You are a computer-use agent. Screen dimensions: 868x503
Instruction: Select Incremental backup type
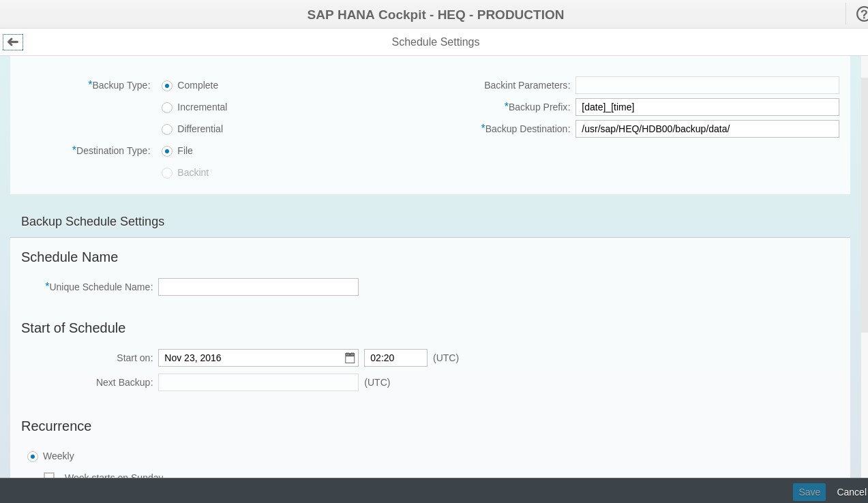click(x=167, y=107)
